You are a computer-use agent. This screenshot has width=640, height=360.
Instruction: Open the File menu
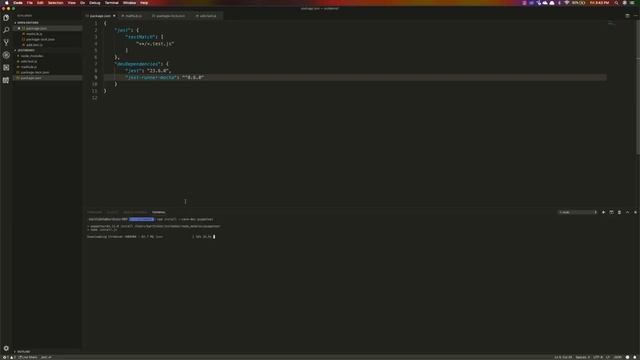click(x=30, y=3)
